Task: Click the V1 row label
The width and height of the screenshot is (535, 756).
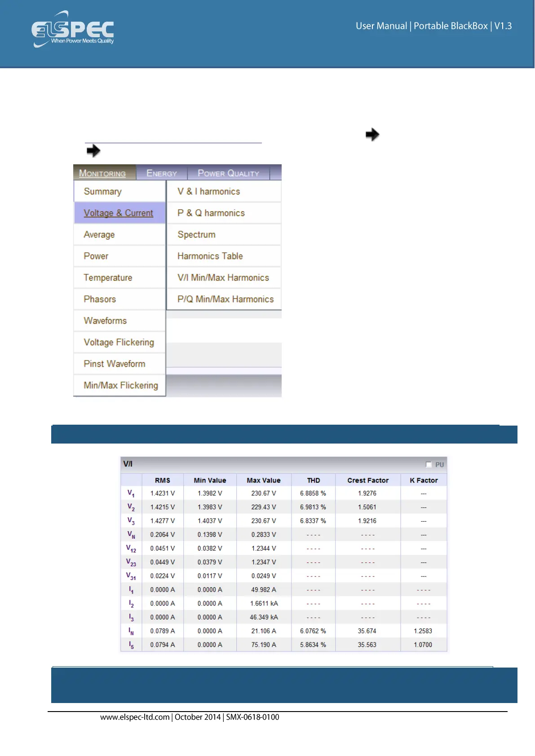Action: (x=131, y=493)
